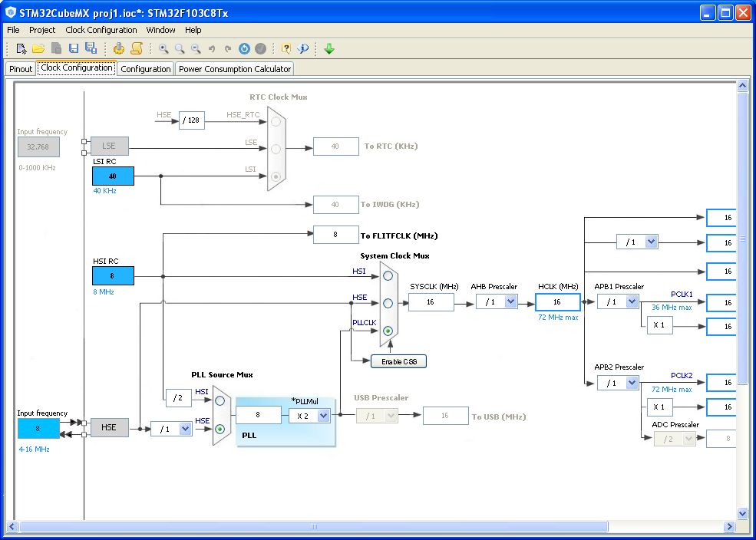Open the ADC Prescaler /2 dropdown

tap(688, 439)
